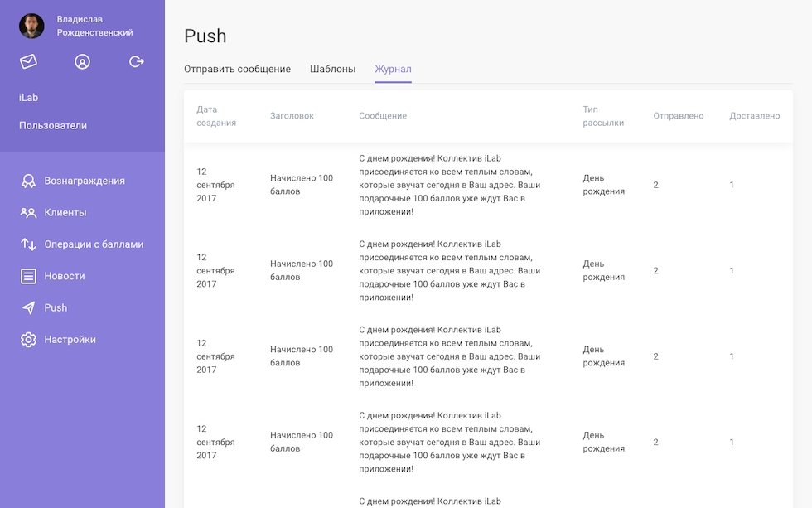The image size is (812, 508).
Task: Open the Шаблоны tab
Action: (x=332, y=69)
